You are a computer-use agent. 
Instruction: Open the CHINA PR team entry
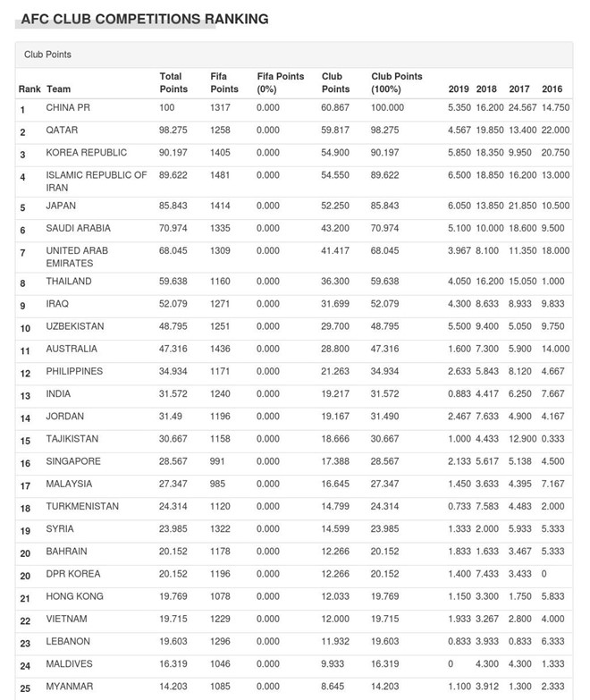[68, 108]
